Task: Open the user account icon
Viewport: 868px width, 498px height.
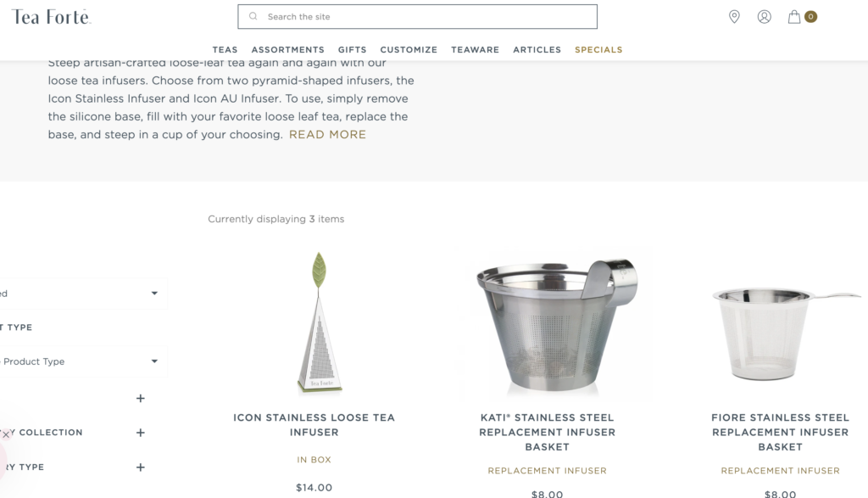Action: [764, 17]
